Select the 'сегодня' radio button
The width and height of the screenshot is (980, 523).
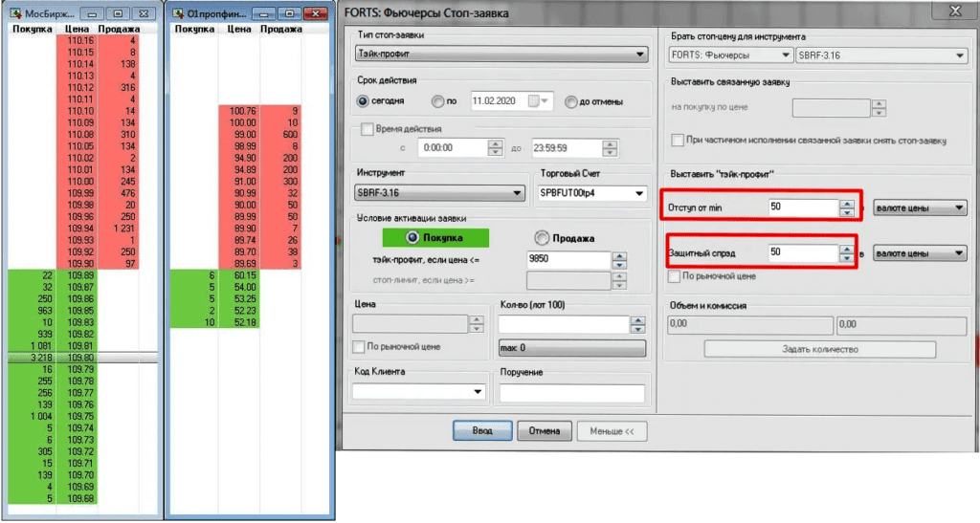tap(364, 101)
